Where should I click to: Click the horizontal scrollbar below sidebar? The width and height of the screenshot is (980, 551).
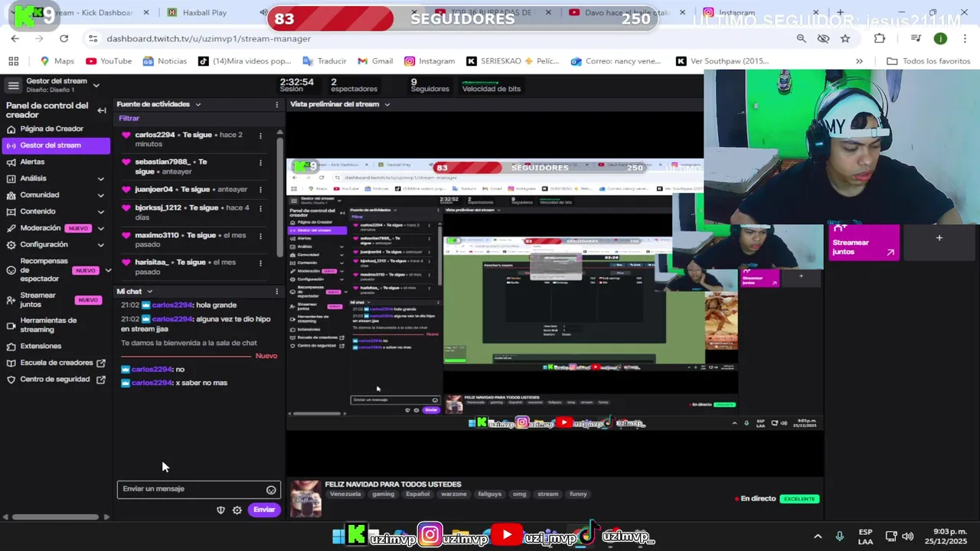(56, 517)
